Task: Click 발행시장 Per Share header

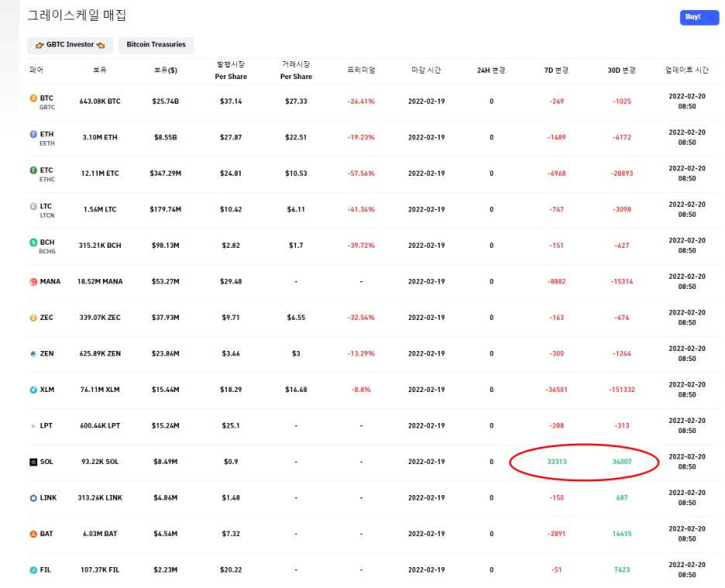Action: click(231, 70)
